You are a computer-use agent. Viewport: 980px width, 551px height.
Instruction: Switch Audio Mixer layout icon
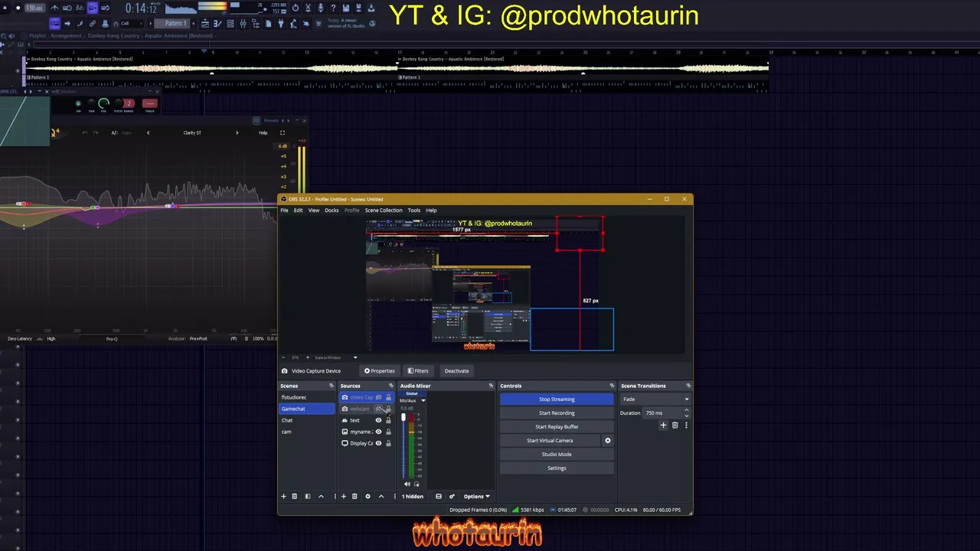439,497
